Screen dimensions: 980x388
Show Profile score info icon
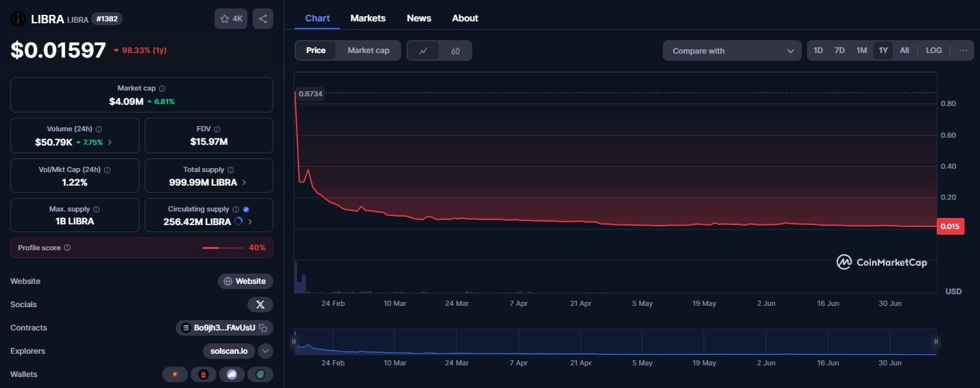67,248
